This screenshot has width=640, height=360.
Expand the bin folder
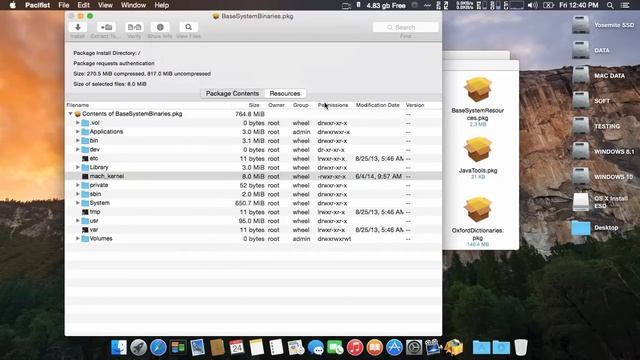coord(78,141)
